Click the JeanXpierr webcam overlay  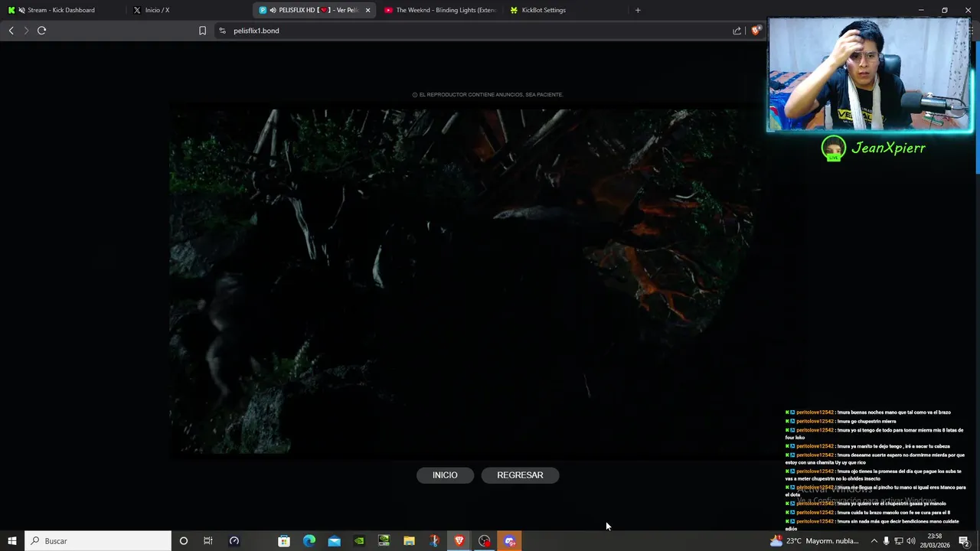pyautogui.click(x=870, y=74)
